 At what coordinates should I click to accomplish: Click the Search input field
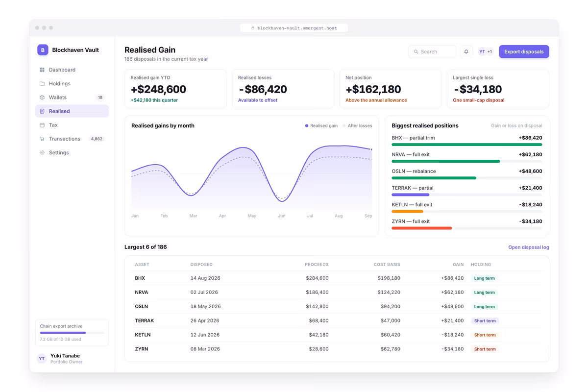pos(432,51)
